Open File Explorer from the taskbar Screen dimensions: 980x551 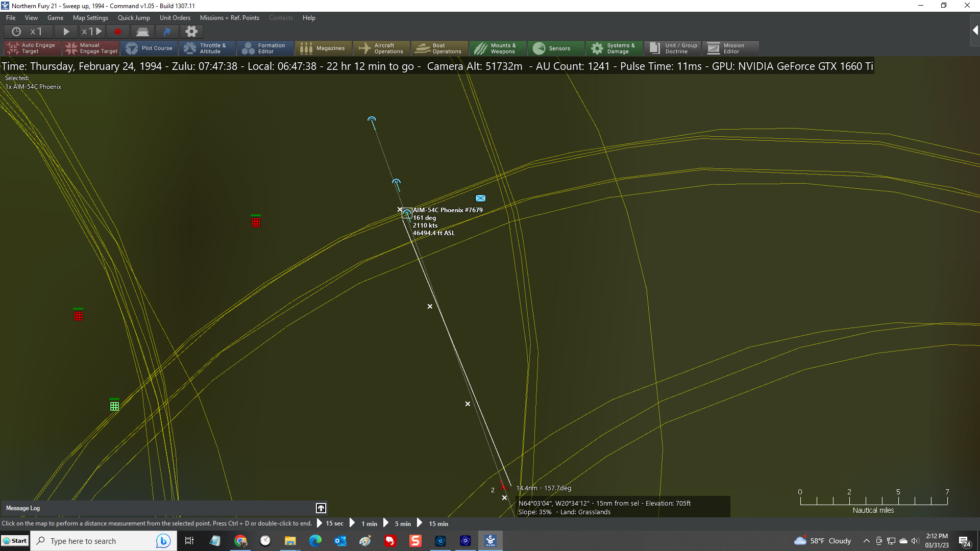pyautogui.click(x=290, y=541)
